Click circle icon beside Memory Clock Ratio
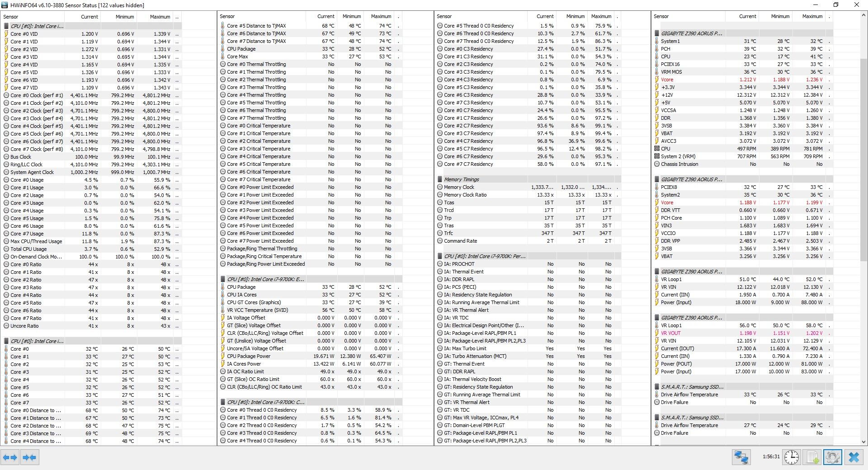868x470 pixels. (440, 195)
